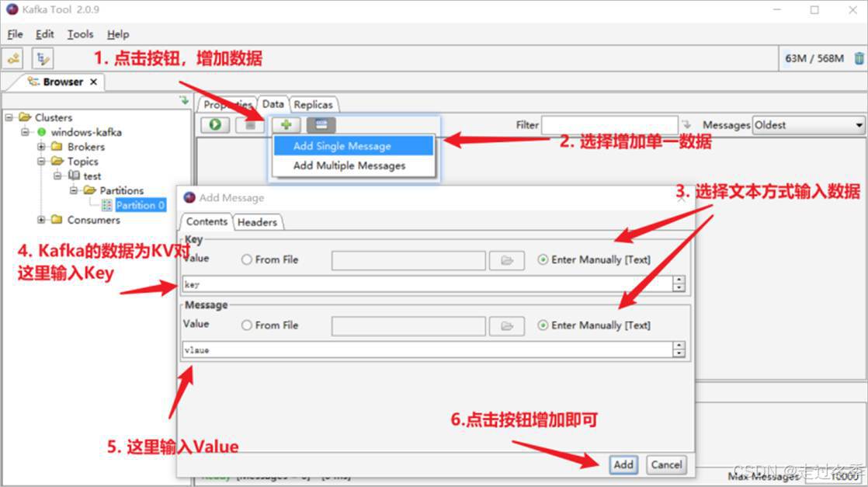Image resolution: width=868 pixels, height=487 pixels.
Task: Click the green refresh arrow above Clusters tree
Action: coord(184,100)
